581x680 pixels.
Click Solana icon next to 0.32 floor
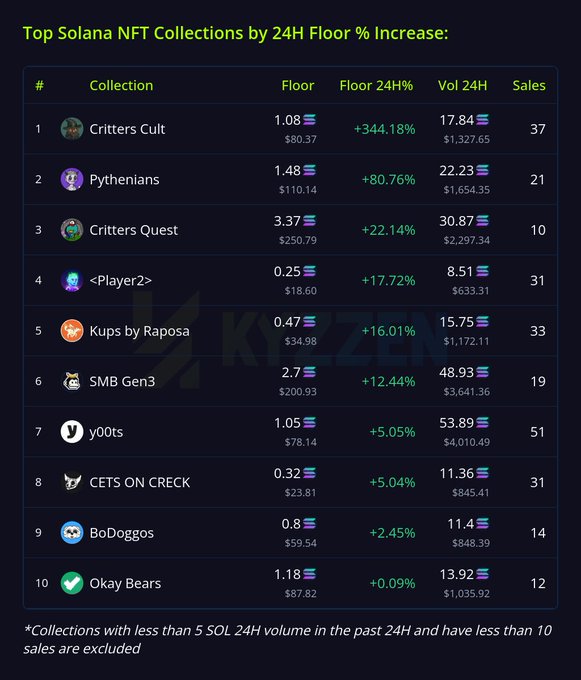[310, 473]
